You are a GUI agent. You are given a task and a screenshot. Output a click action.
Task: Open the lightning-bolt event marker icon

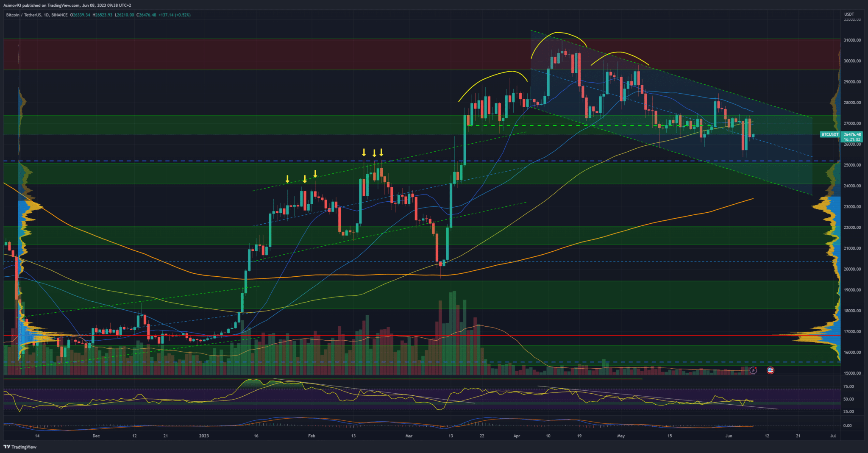coord(753,370)
